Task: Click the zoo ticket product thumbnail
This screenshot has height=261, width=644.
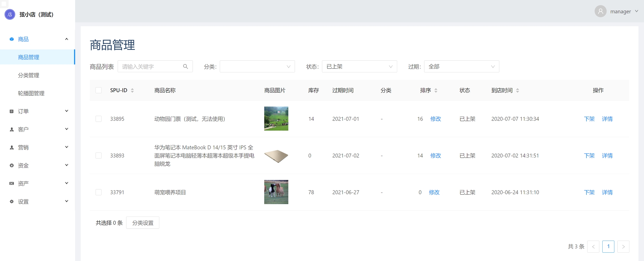Action: (x=276, y=119)
